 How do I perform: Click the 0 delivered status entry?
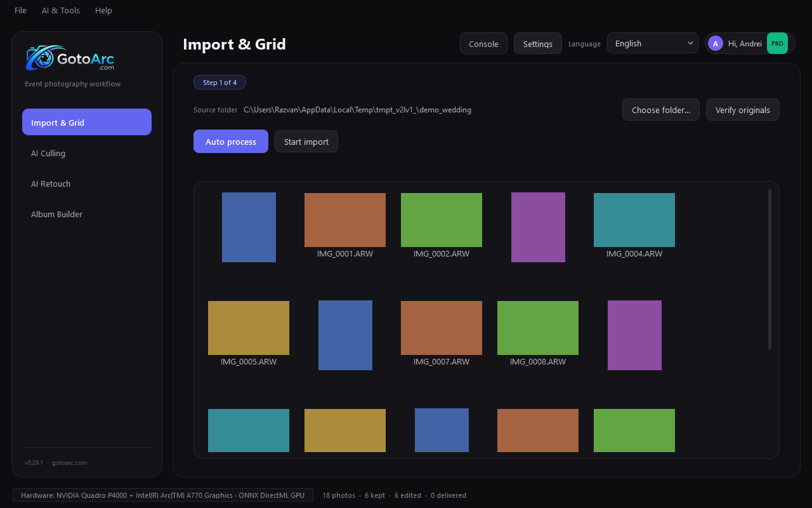tap(449, 495)
